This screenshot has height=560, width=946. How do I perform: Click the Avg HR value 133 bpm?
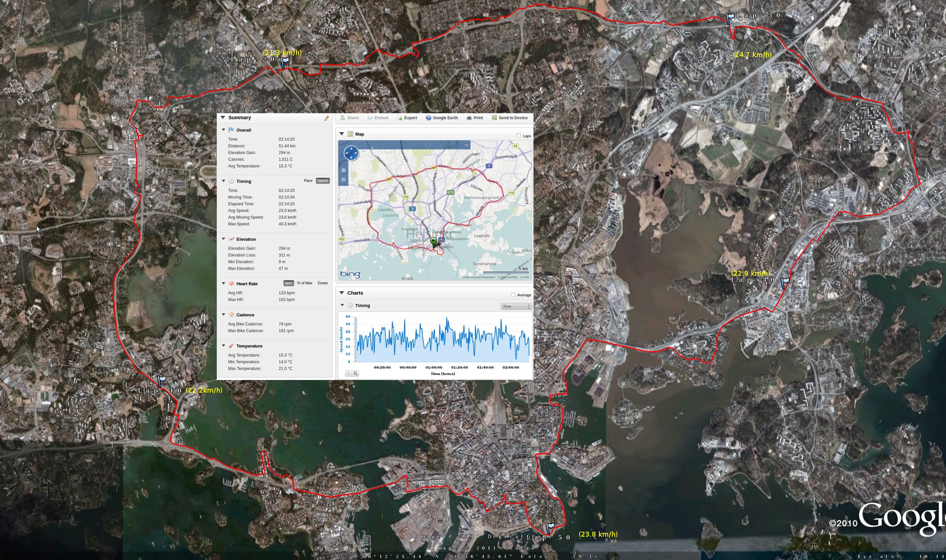(286, 293)
